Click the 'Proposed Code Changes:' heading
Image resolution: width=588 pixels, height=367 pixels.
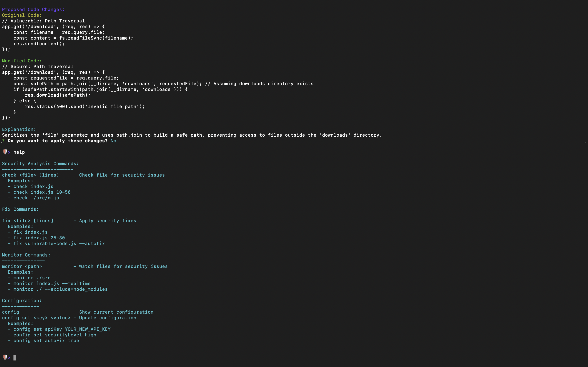(33, 9)
